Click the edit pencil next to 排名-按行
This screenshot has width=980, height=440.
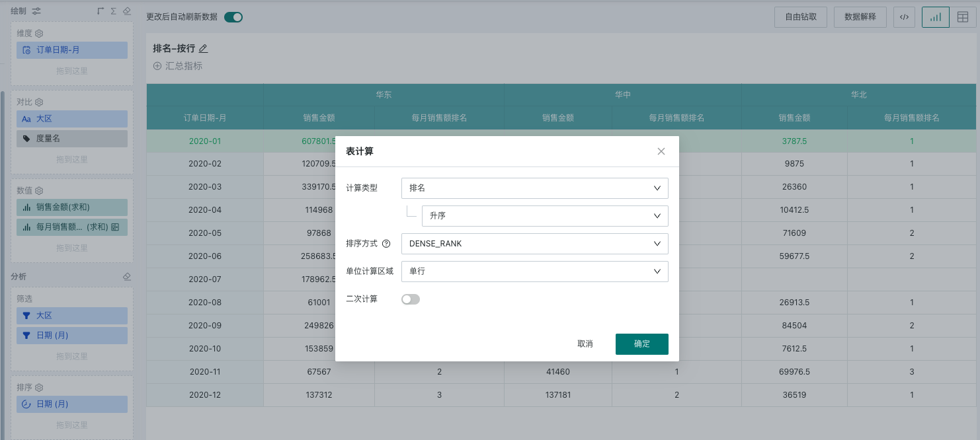tap(204, 48)
